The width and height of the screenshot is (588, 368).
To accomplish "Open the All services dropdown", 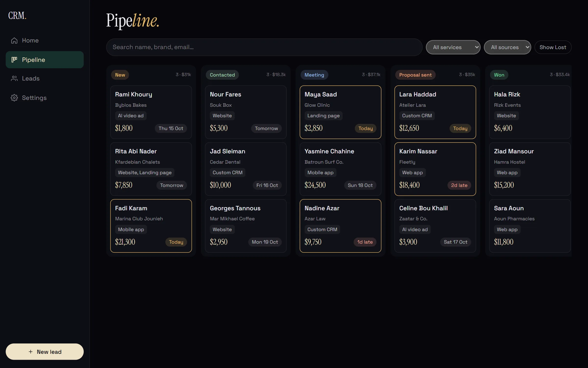I will coord(453,47).
